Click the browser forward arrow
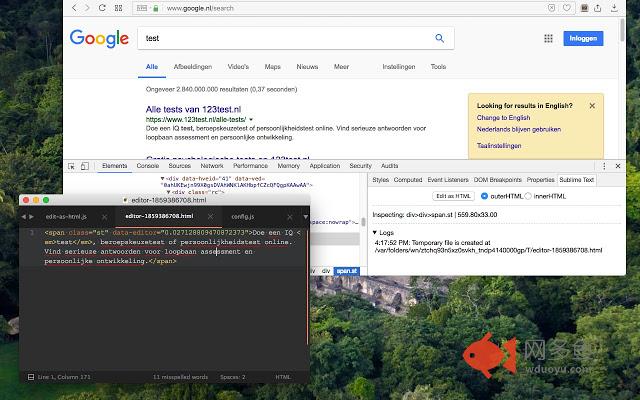Screen dimensions: 640x400 pyautogui.click(x=87, y=8)
